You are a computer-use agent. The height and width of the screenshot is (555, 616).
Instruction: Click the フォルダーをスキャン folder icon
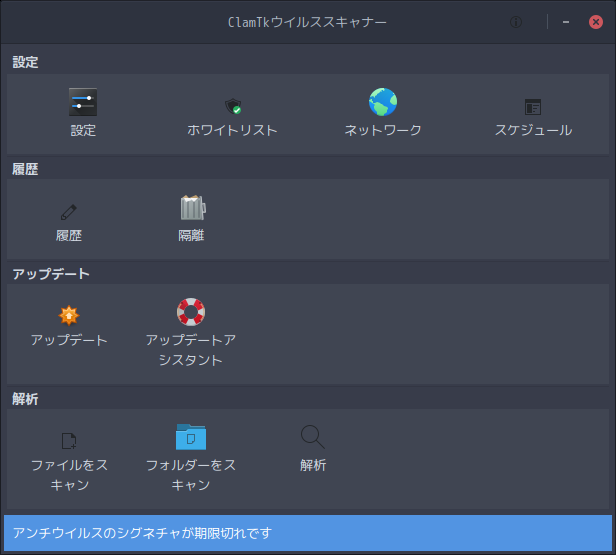point(191,437)
